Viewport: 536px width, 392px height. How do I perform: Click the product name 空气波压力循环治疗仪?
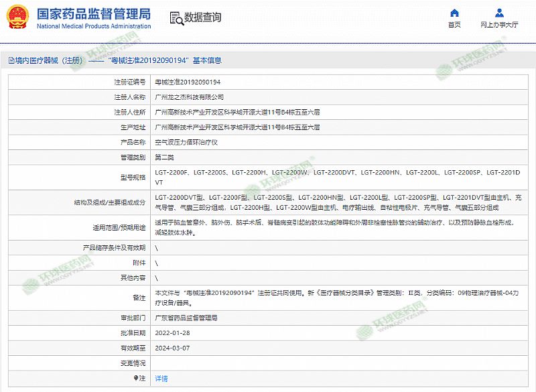(x=186, y=142)
